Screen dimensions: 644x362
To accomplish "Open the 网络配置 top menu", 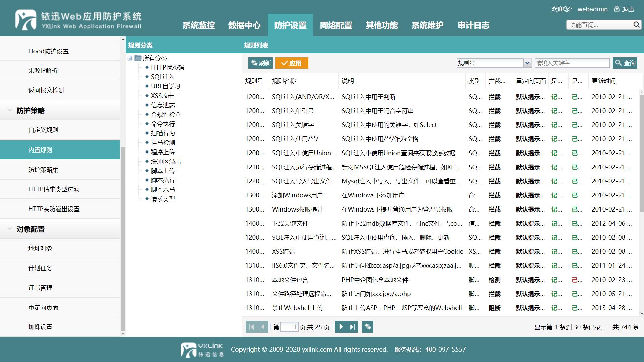I will coord(336,25).
